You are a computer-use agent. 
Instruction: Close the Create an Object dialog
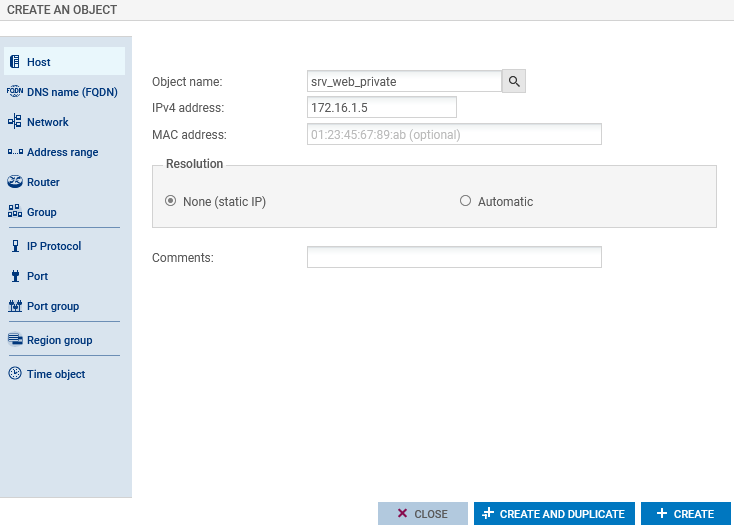[x=422, y=514]
